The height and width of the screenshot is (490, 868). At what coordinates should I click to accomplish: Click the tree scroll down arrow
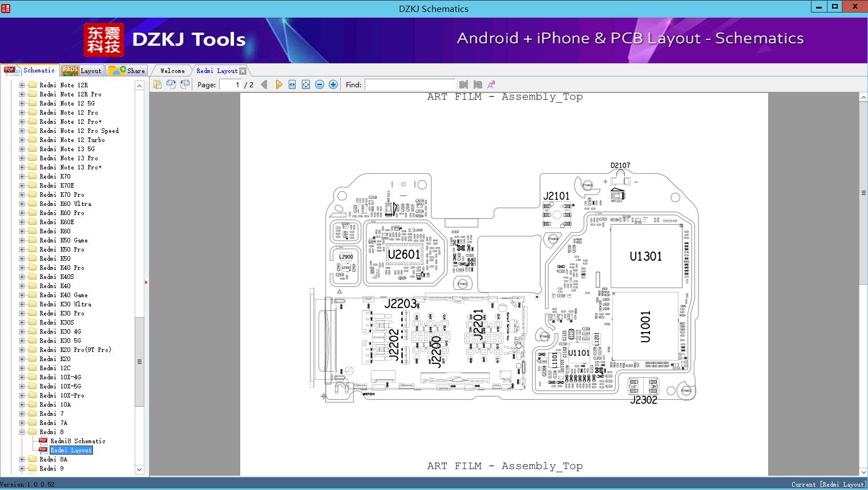[139, 469]
